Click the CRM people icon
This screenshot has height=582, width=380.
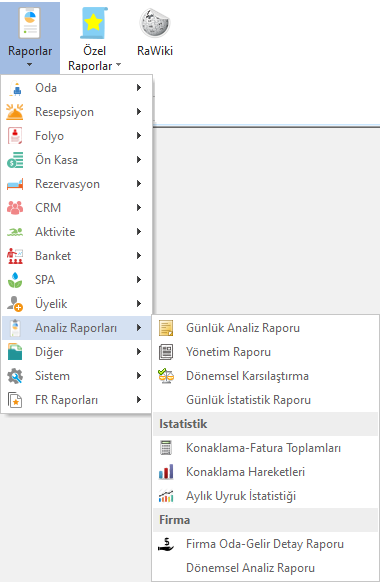click(15, 208)
